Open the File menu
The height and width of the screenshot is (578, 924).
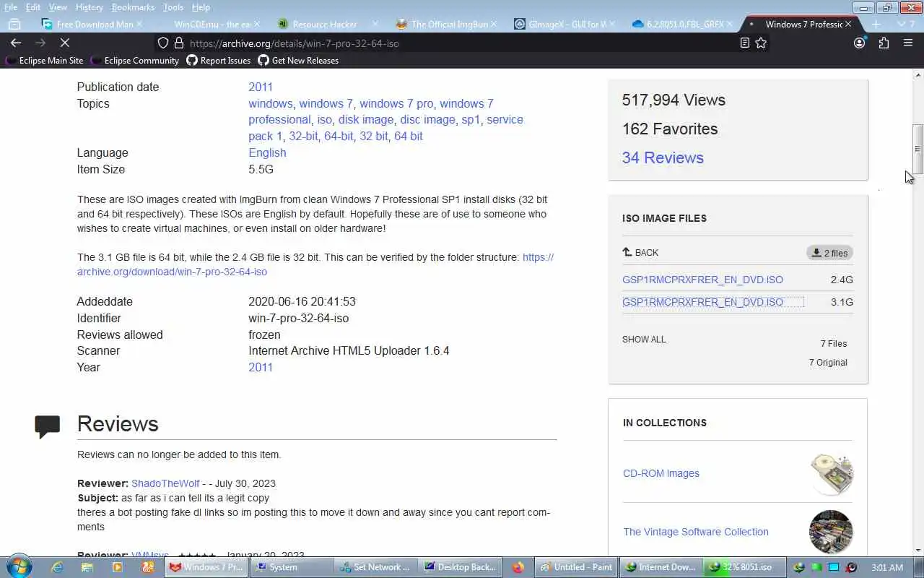coord(11,7)
